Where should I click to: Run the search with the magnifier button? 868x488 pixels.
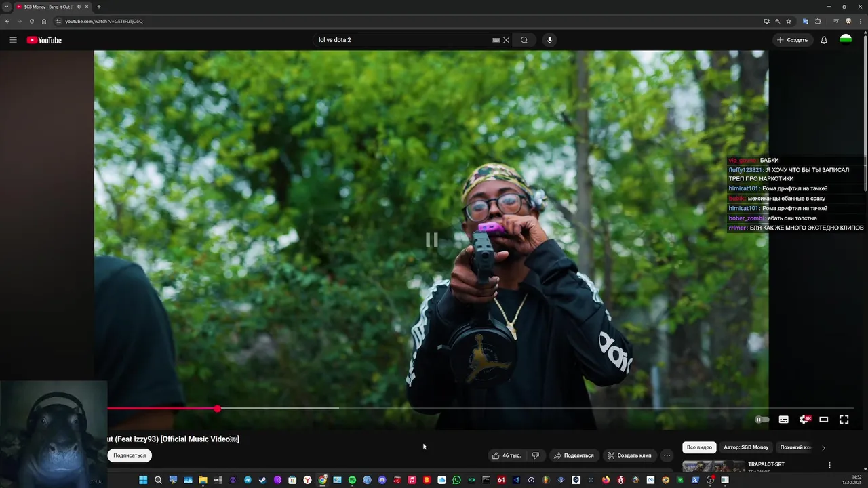point(524,40)
